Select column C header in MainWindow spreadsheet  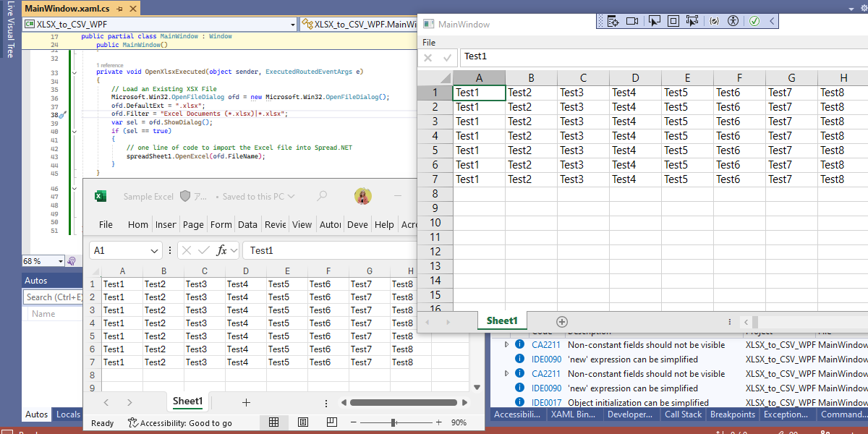coord(583,78)
